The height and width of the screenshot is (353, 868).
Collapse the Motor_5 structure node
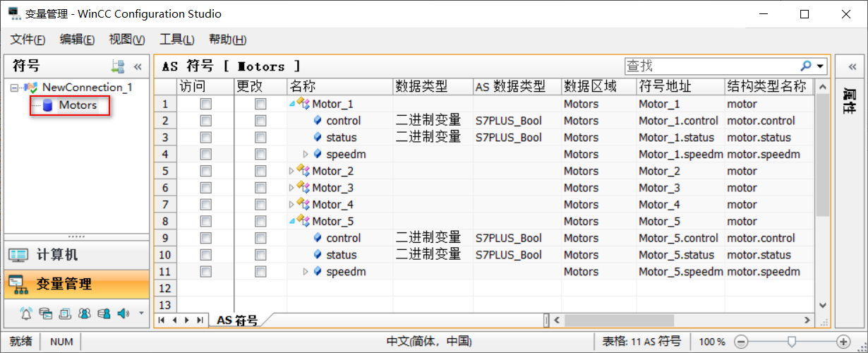coord(292,221)
